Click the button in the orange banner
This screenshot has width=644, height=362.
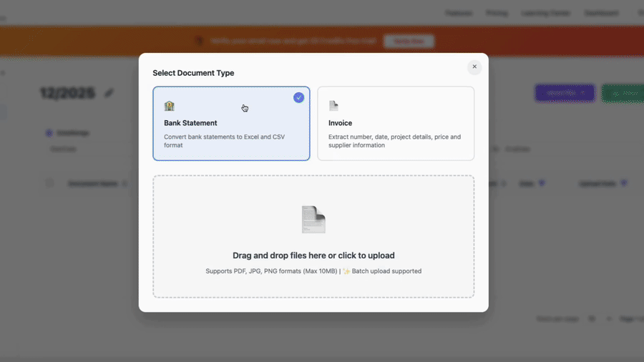coord(409,41)
